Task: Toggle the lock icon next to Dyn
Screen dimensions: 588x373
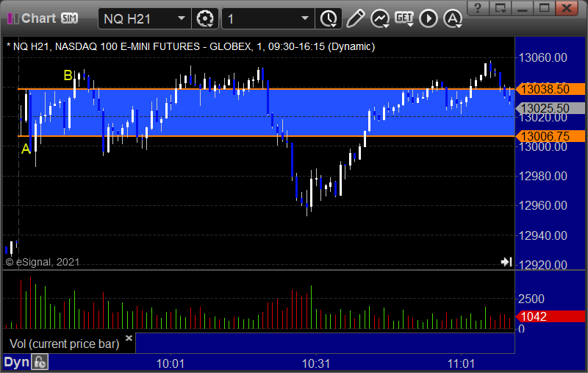Action: [x=40, y=363]
